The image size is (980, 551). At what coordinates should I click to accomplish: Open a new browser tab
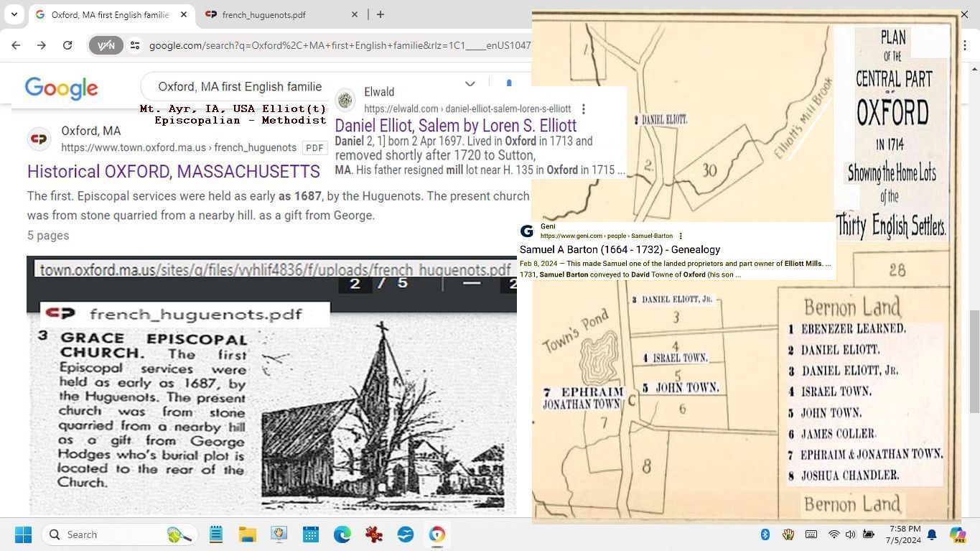(x=381, y=14)
